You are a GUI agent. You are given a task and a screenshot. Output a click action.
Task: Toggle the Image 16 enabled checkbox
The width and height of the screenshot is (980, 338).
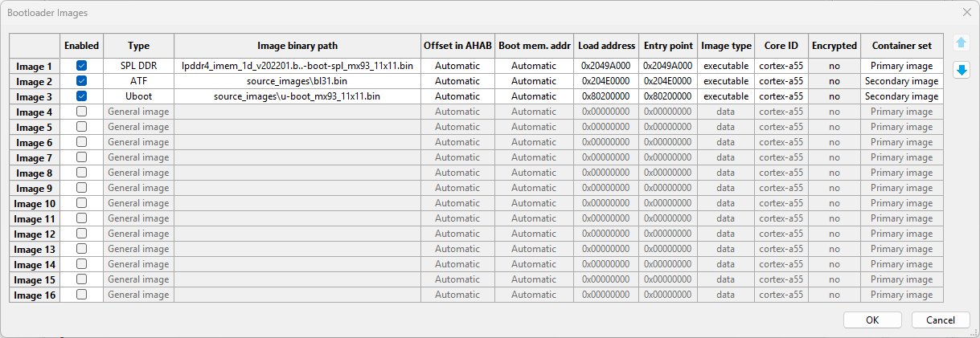81,295
